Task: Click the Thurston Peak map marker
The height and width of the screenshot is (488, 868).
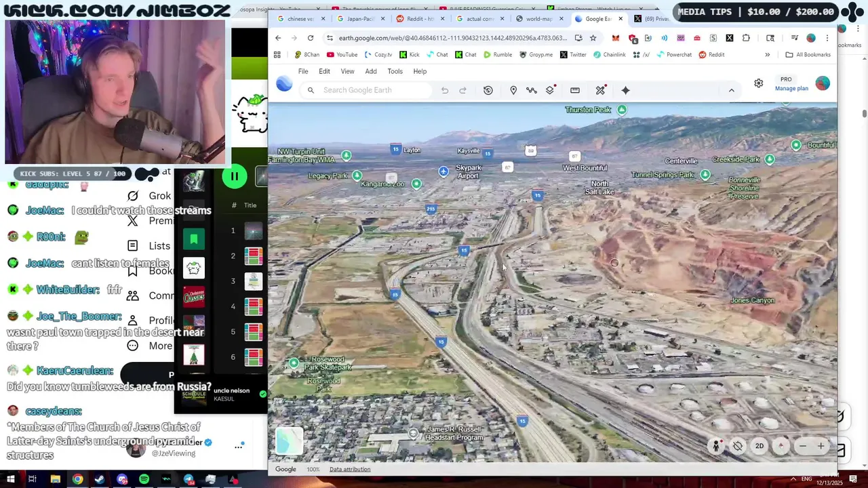Action: [x=622, y=110]
